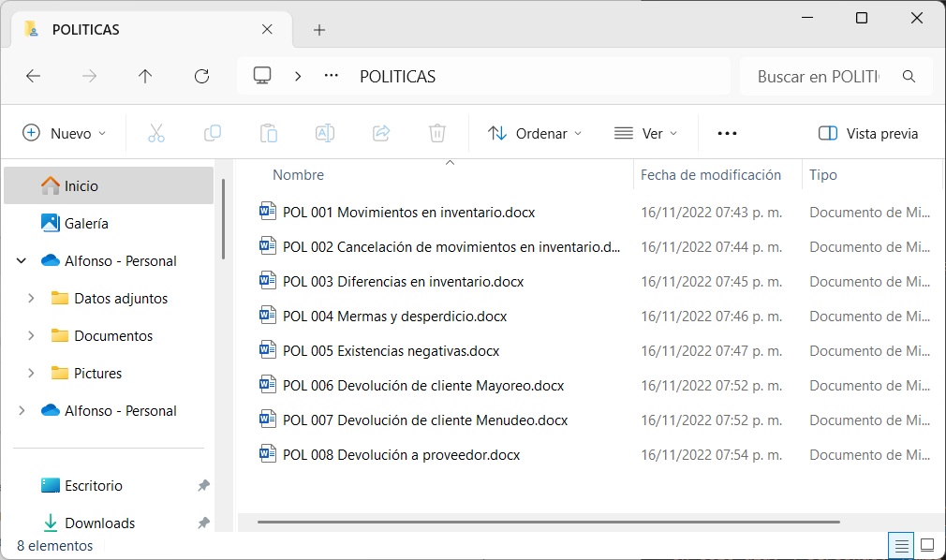Click the Paste clipboard icon
Image resolution: width=946 pixels, height=560 pixels.
point(269,134)
